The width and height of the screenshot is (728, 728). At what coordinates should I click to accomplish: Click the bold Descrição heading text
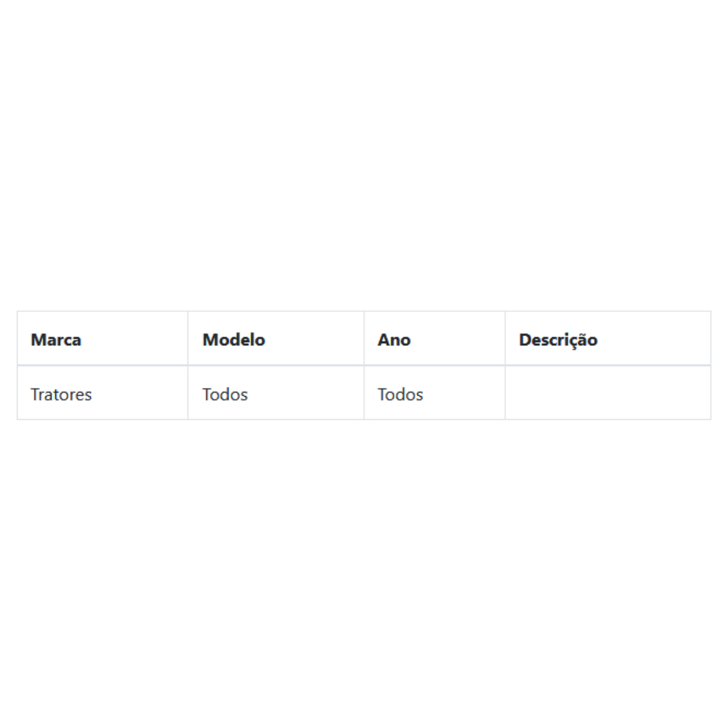pyautogui.click(x=558, y=340)
